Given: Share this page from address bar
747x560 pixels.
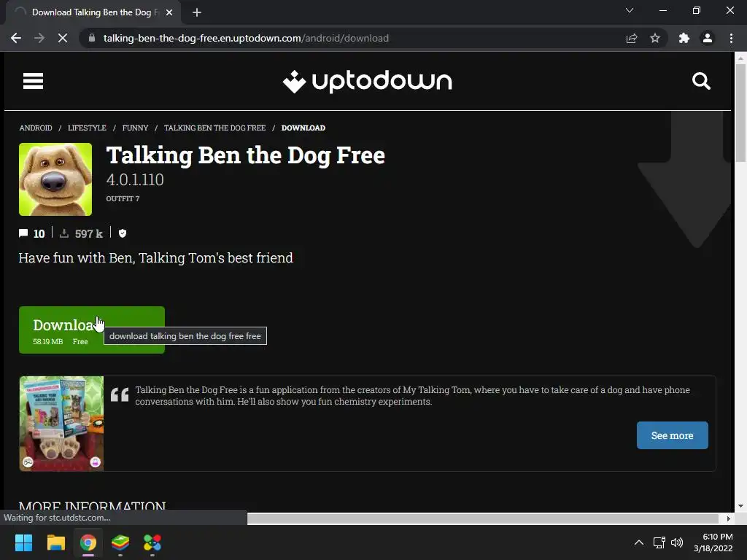Looking at the screenshot, I should (632, 38).
